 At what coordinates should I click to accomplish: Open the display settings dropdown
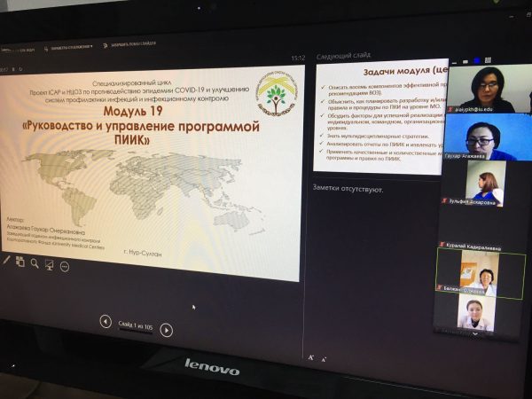click(71, 45)
